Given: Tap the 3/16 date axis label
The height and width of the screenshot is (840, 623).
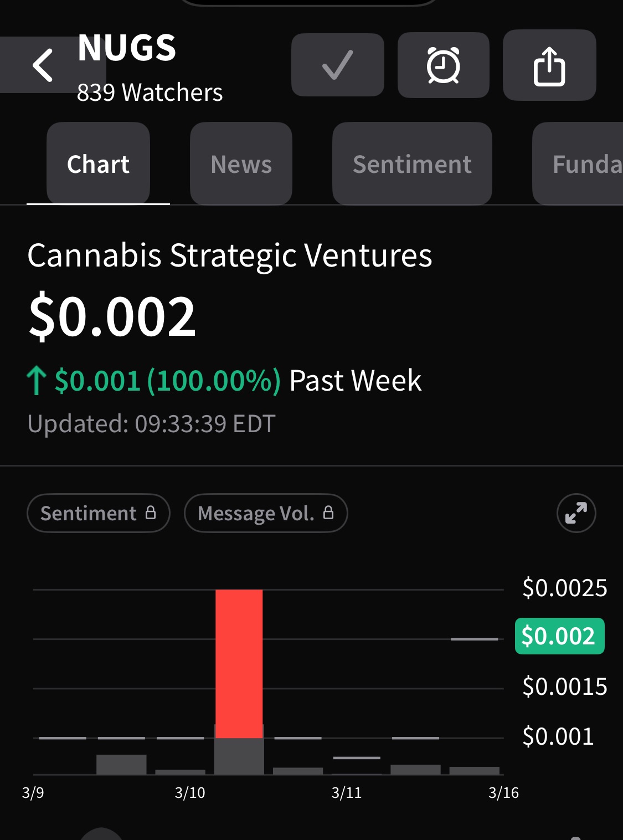Looking at the screenshot, I should click(x=503, y=793).
